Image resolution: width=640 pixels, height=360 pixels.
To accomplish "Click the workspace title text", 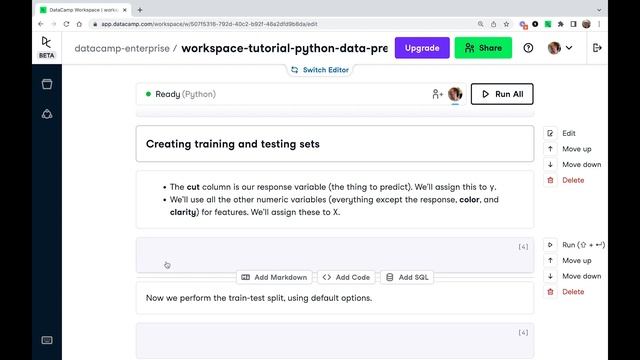I will pyautogui.click(x=284, y=48).
